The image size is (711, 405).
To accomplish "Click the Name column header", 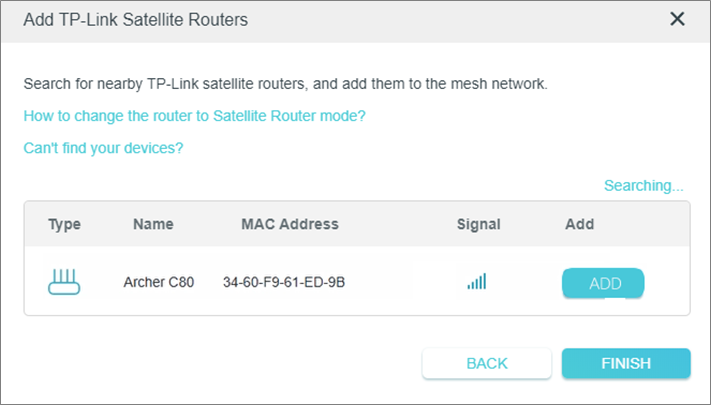I will (x=153, y=224).
